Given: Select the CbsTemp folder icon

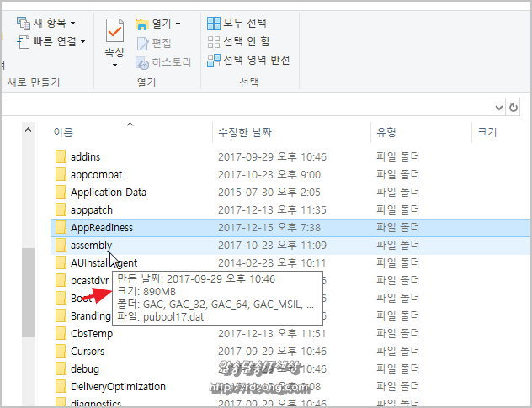Looking at the screenshot, I should point(61,333).
